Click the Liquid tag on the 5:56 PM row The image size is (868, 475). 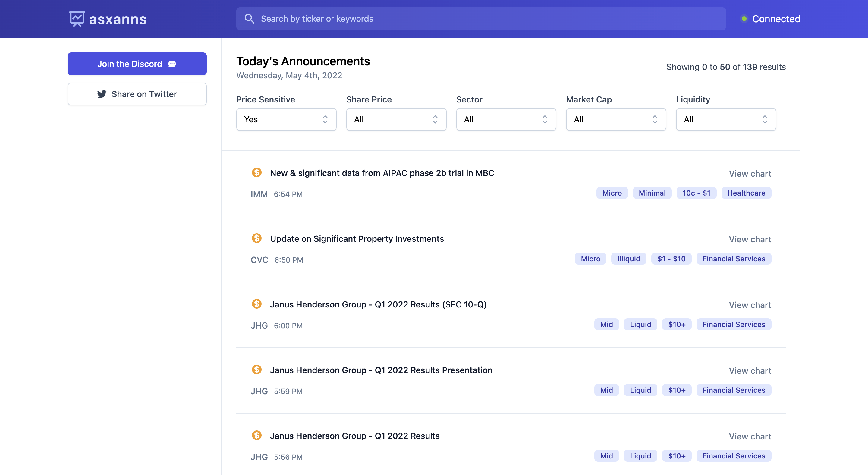click(x=640, y=456)
